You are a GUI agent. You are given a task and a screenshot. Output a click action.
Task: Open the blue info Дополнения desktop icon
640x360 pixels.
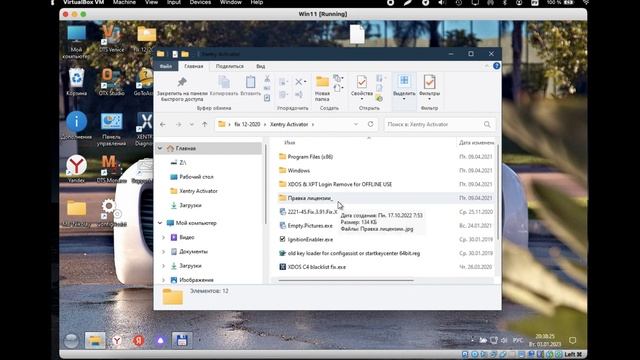click(x=76, y=125)
